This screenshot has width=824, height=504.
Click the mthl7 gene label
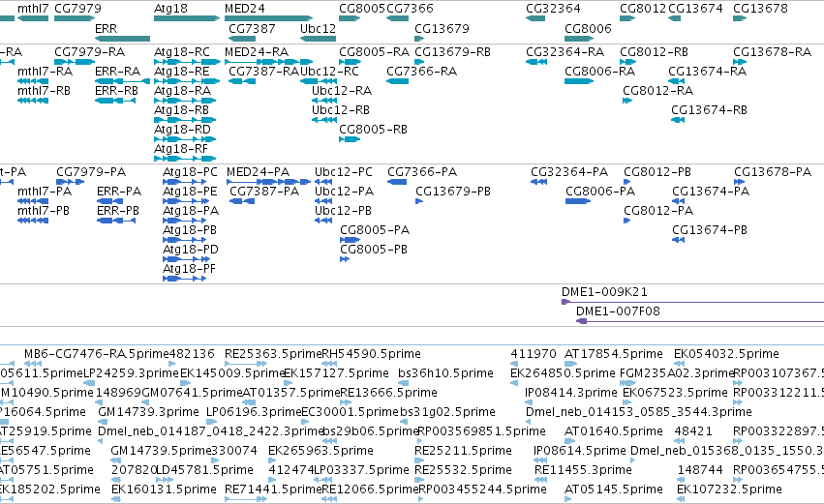tap(33, 9)
